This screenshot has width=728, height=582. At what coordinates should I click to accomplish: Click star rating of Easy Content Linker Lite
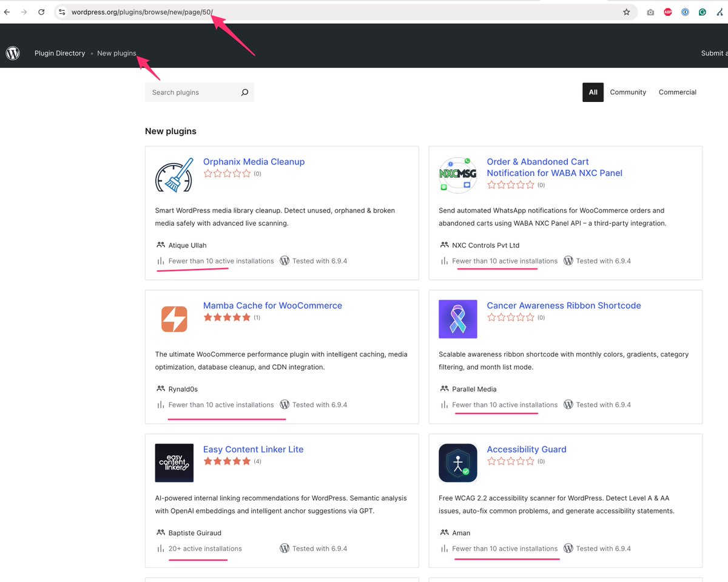pos(227,461)
